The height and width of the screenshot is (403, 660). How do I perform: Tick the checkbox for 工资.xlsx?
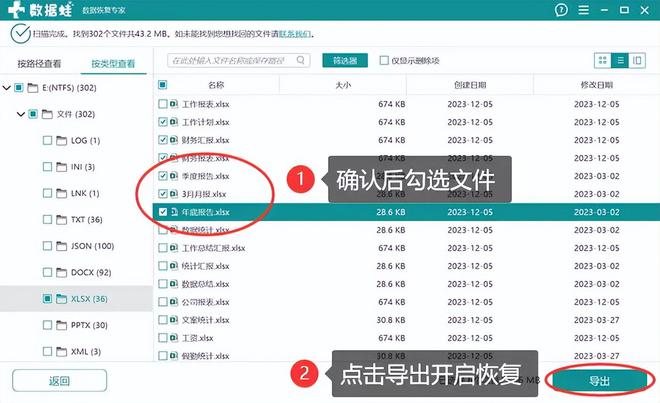point(163,338)
